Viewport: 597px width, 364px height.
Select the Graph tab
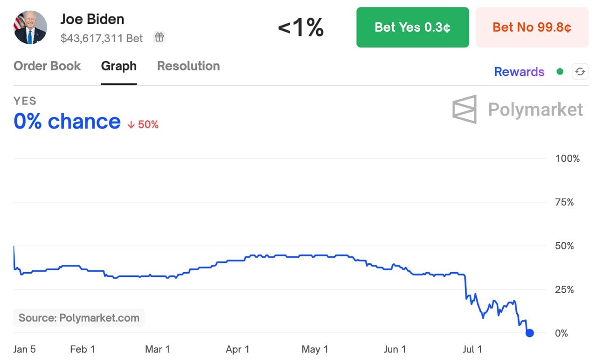(118, 66)
